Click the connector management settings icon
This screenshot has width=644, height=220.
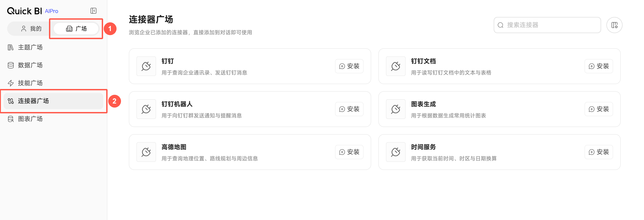tap(614, 25)
